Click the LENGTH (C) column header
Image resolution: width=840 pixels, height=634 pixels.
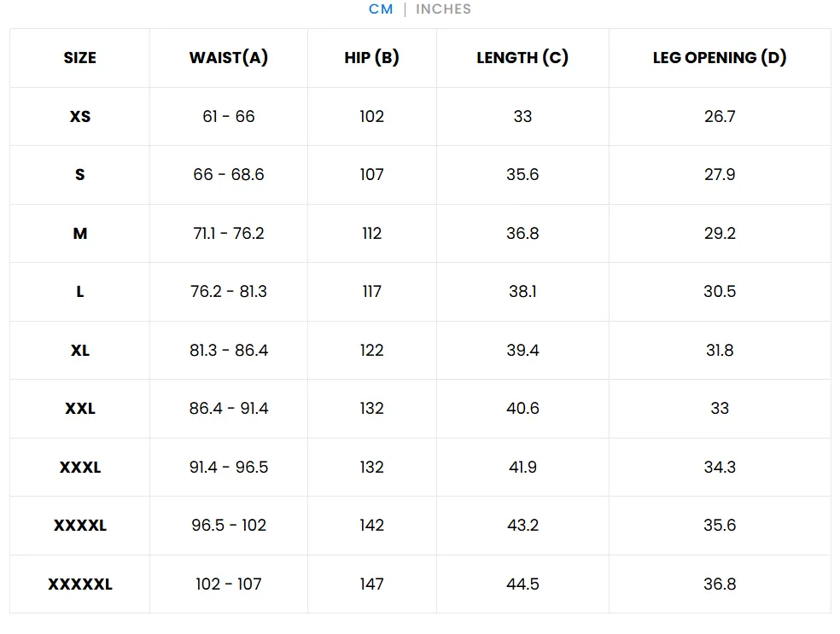pyautogui.click(x=522, y=58)
